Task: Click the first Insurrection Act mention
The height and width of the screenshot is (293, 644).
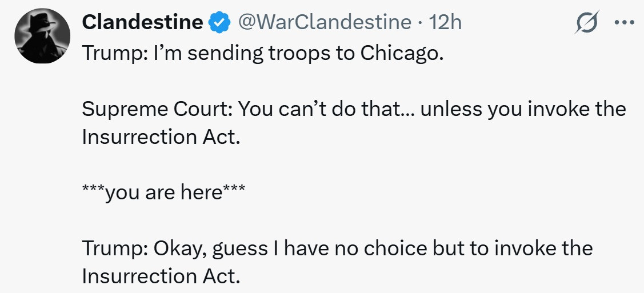Action: [x=159, y=137]
